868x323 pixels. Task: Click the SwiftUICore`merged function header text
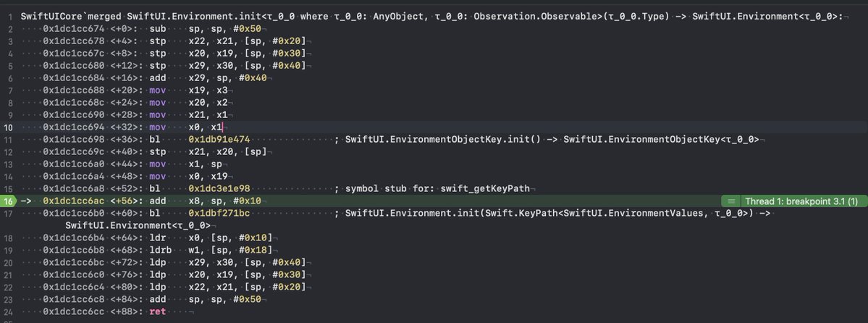(x=431, y=17)
